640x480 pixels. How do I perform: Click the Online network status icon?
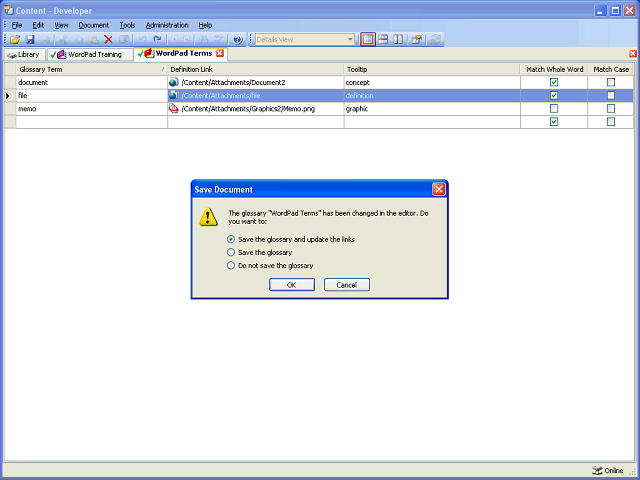597,471
